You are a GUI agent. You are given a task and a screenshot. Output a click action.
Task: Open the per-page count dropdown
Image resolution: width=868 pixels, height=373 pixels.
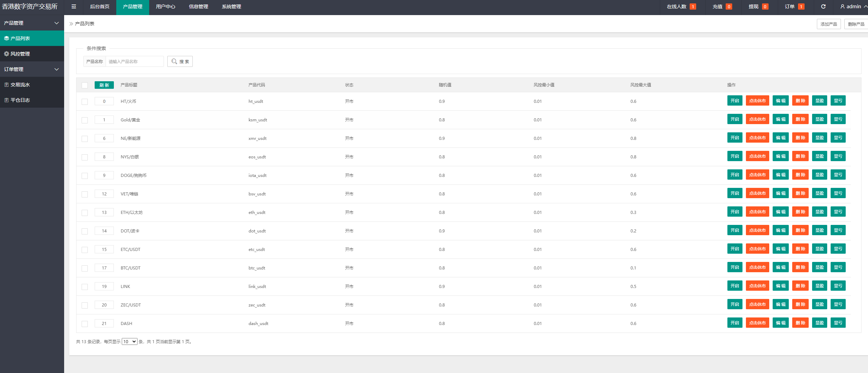(x=129, y=341)
